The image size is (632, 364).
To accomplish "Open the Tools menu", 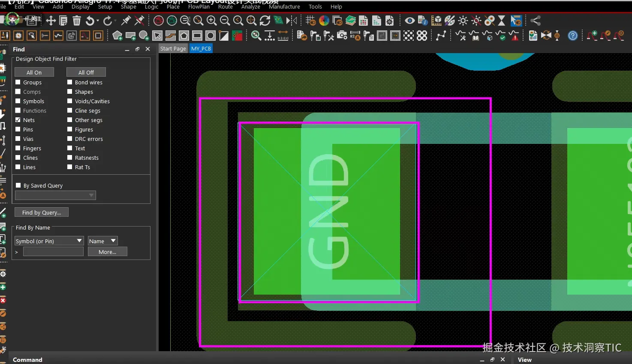I will click(315, 6).
